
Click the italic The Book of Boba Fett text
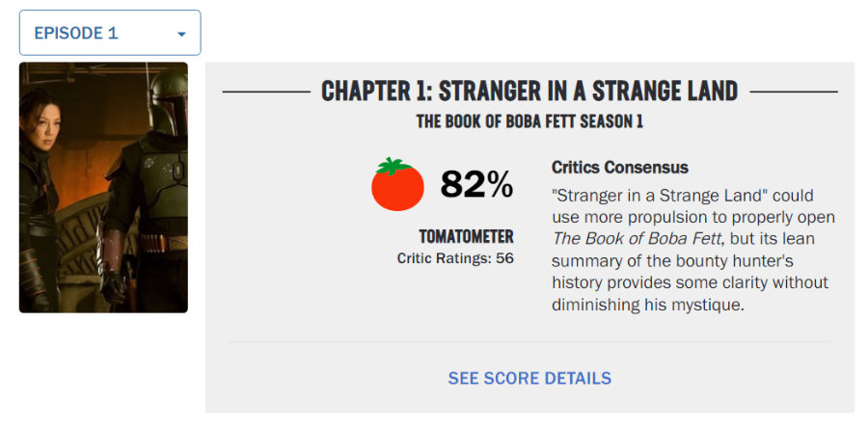638,239
